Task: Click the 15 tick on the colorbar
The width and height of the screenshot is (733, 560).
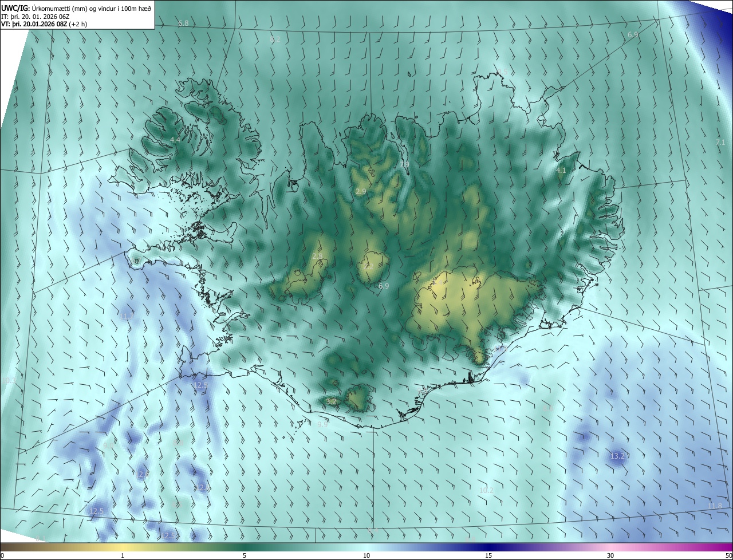Action: [x=488, y=555]
